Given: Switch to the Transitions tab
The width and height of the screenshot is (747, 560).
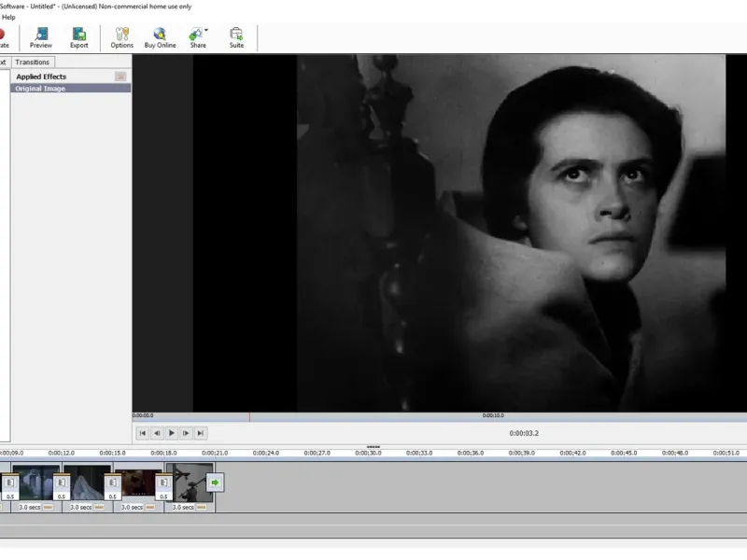Looking at the screenshot, I should [x=33, y=63].
